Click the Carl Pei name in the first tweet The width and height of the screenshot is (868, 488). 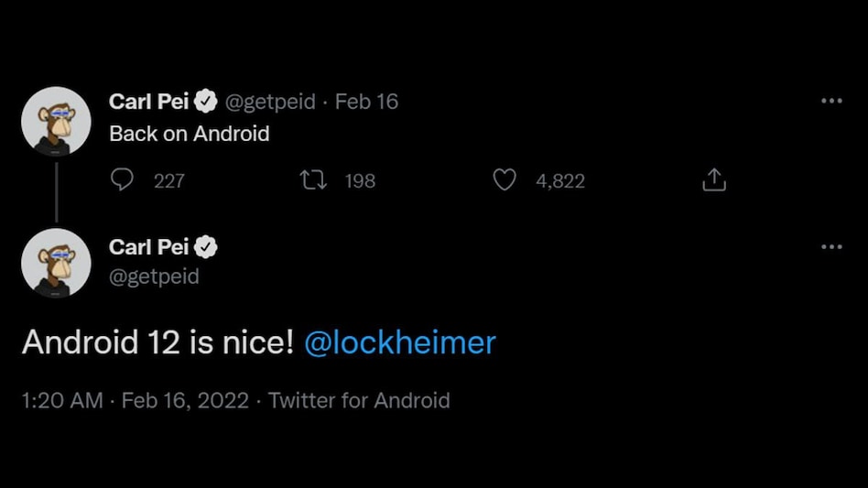click(149, 102)
